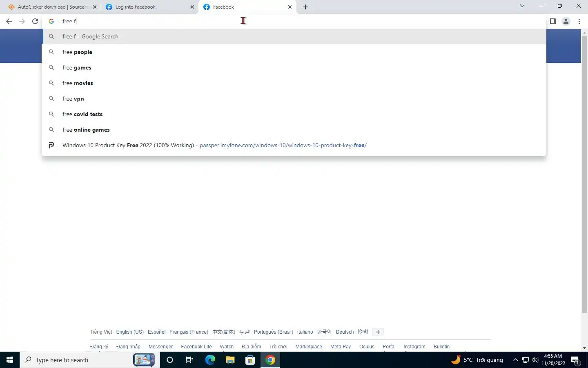Open the Instagram footer link

tap(414, 347)
